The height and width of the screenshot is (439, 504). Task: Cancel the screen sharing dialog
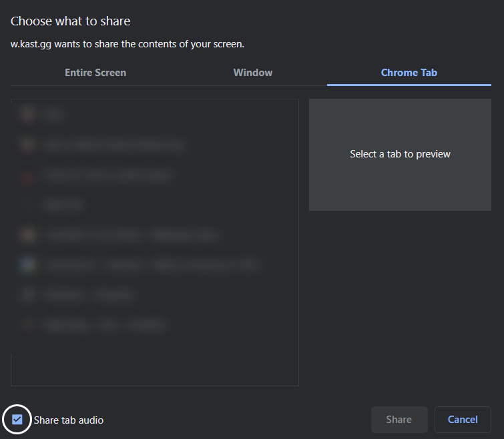click(463, 420)
